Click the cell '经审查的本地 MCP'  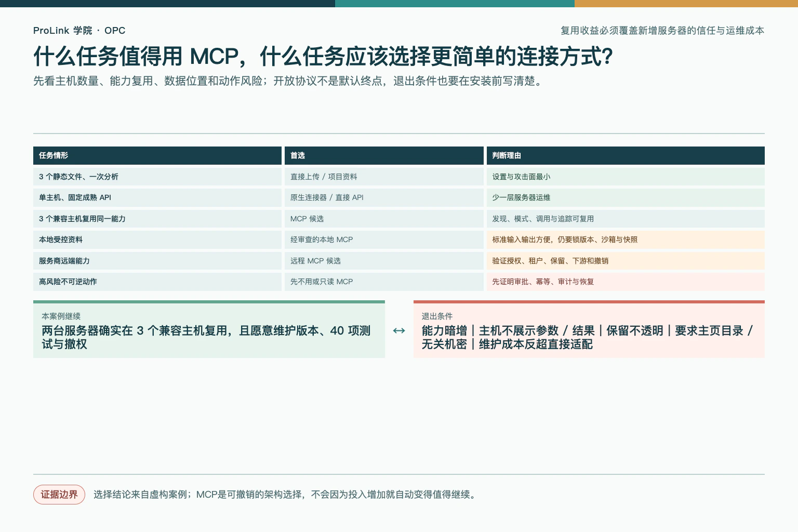point(384,240)
